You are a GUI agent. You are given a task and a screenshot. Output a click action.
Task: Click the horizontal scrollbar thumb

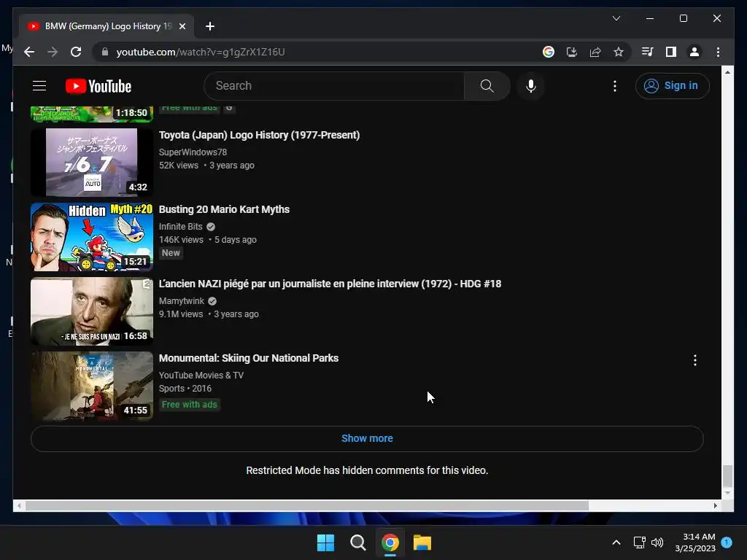coord(307,506)
